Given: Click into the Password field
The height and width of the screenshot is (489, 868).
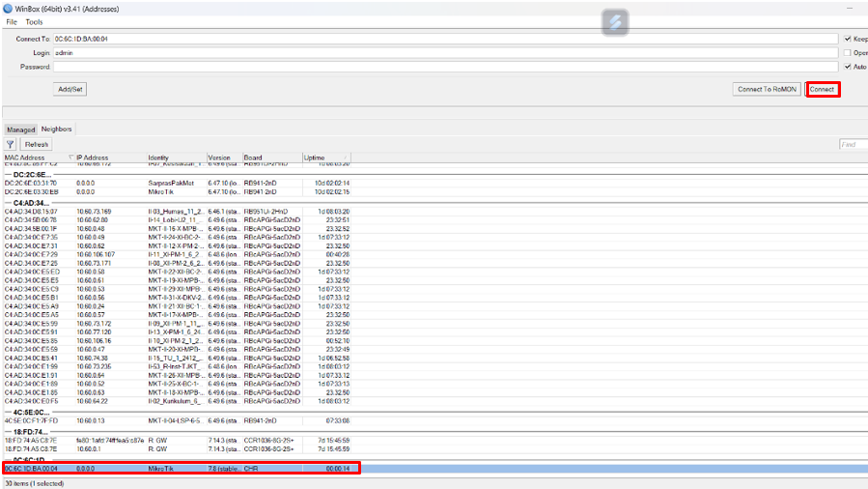Looking at the screenshot, I should pyautogui.click(x=444, y=67).
